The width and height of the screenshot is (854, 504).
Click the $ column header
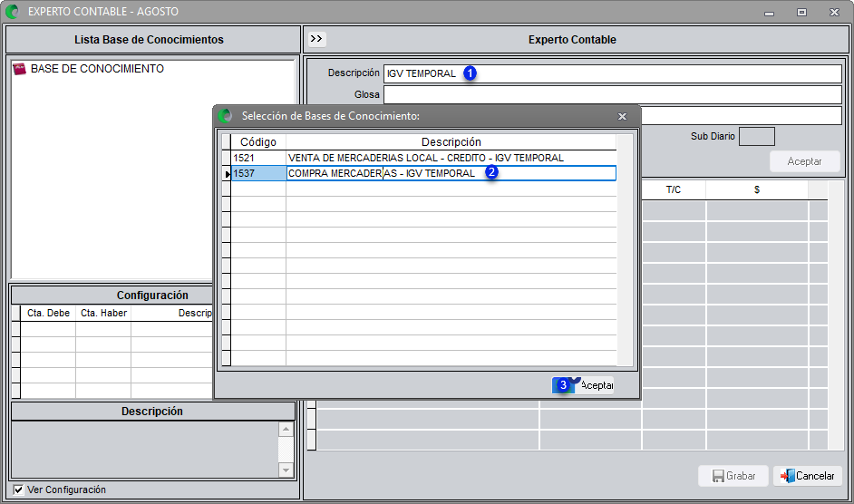(x=756, y=189)
